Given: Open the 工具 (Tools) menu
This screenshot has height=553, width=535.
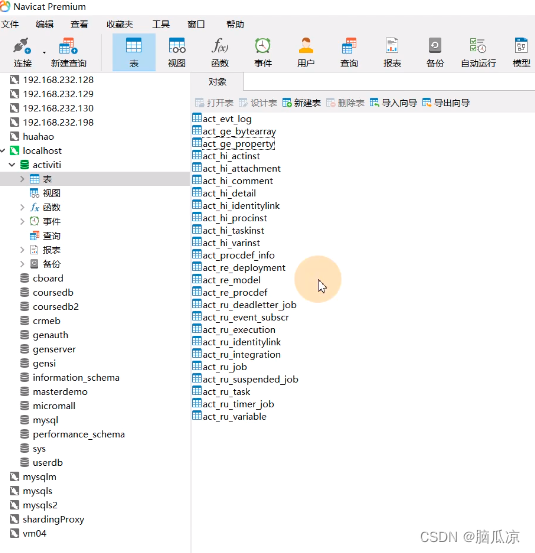Looking at the screenshot, I should click(161, 24).
